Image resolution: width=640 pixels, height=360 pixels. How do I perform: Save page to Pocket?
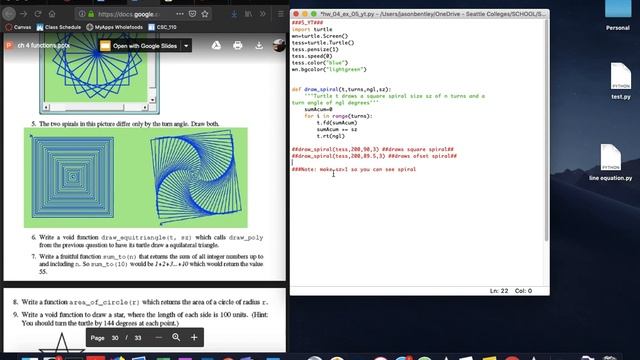coord(192,14)
